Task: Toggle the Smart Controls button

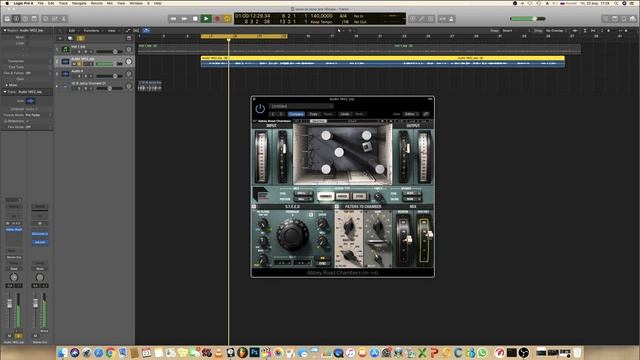Action: [46, 19]
